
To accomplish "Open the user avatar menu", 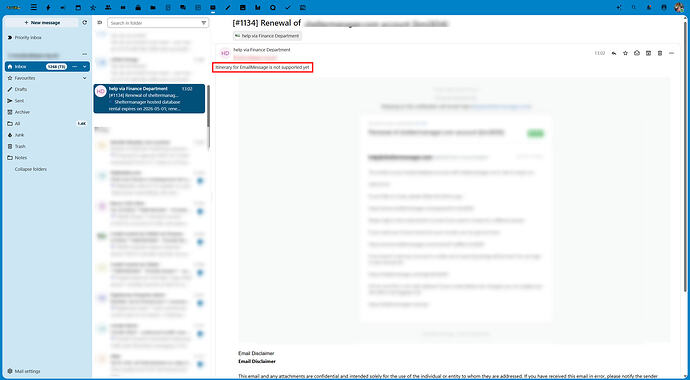I will click(x=679, y=7).
